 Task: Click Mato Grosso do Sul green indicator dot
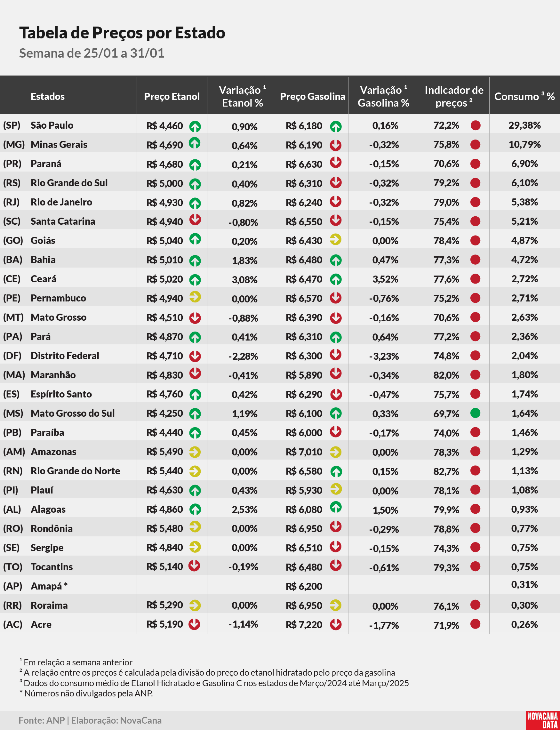coord(475,413)
